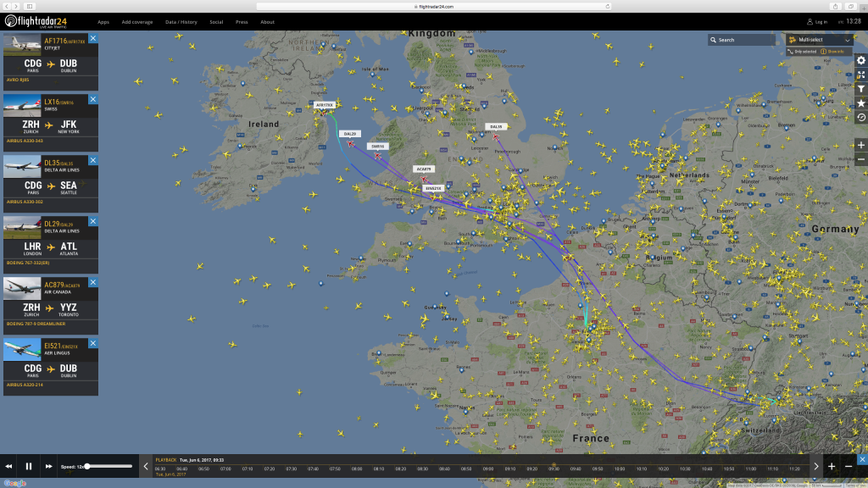
Task: Open the playback history clock icon
Action: tap(861, 117)
